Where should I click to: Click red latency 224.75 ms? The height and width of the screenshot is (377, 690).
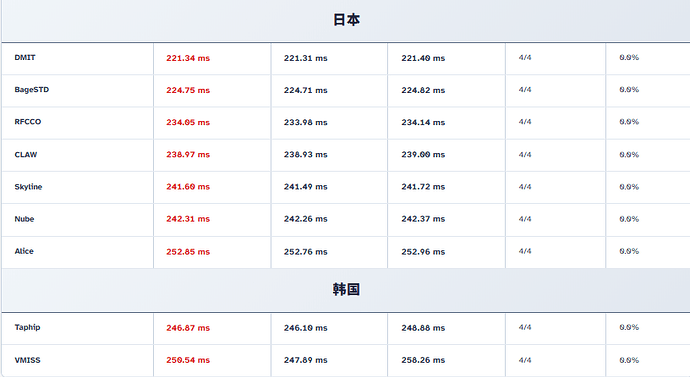click(x=188, y=90)
